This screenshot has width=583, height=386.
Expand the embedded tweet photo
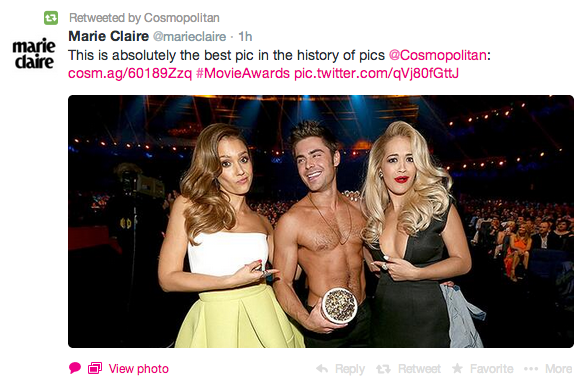coord(321,222)
